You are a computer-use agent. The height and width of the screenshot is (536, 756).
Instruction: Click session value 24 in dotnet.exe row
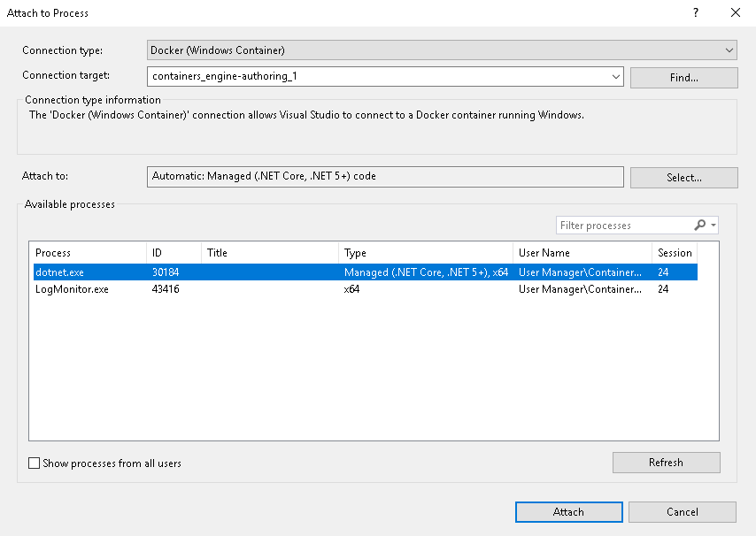pos(663,272)
